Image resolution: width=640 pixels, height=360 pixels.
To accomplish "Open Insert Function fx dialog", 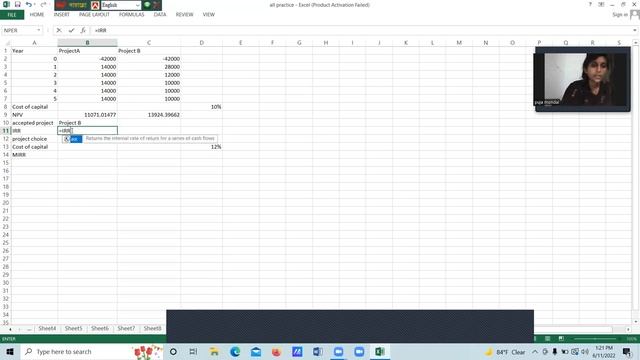I will point(83,30).
